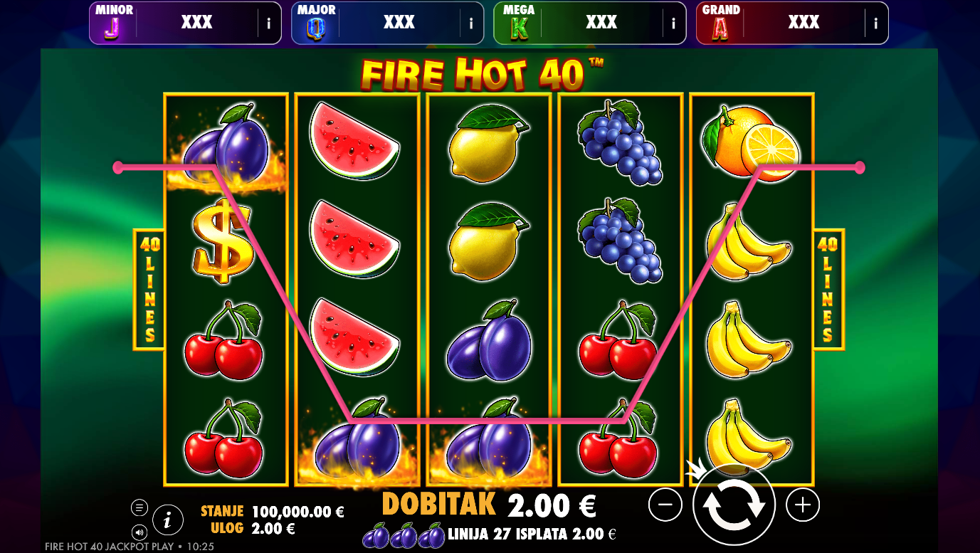
Task: Show Mega jackpot info
Action: click(x=673, y=23)
